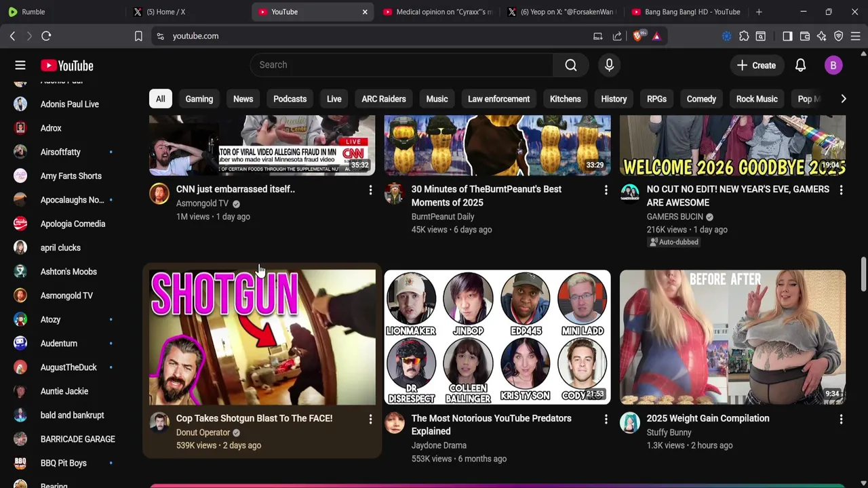Open Apologia Comedia subscription
The width and height of the screenshot is (868, 488).
coord(73,224)
